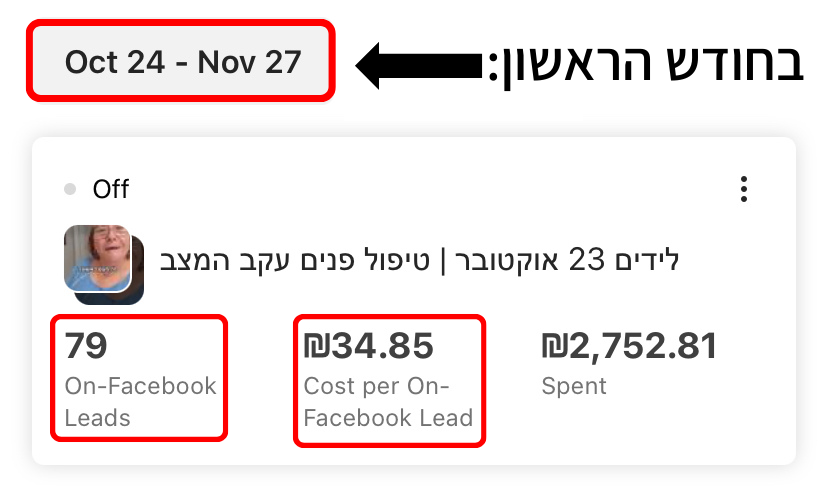Click the black arrow pointing left
The width and height of the screenshot is (828, 498).
click(x=419, y=65)
